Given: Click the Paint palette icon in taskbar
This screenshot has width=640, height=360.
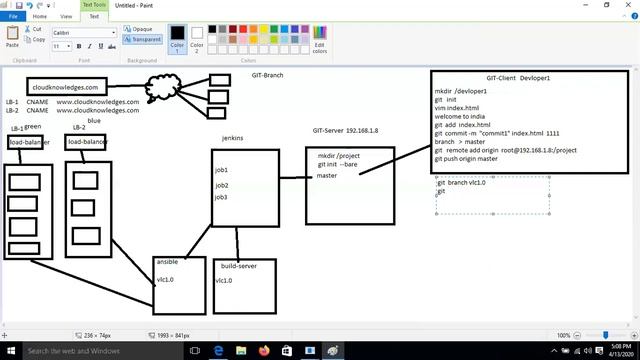Looking at the screenshot, I should pos(333,351).
